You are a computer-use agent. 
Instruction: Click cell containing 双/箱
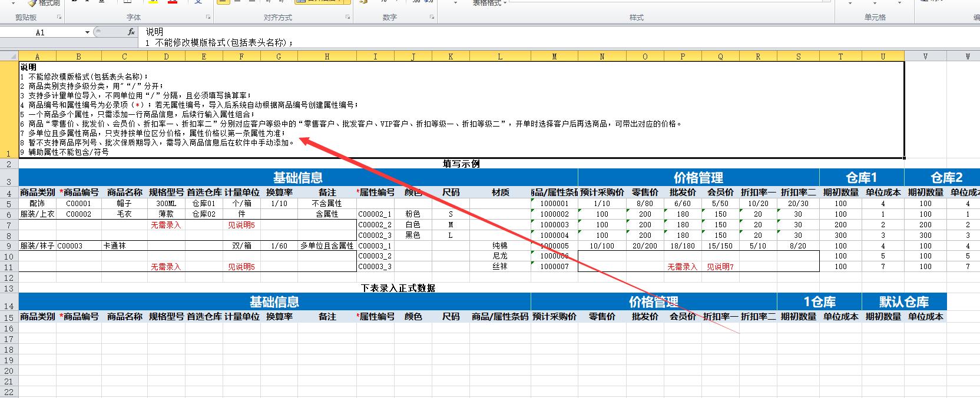click(241, 246)
